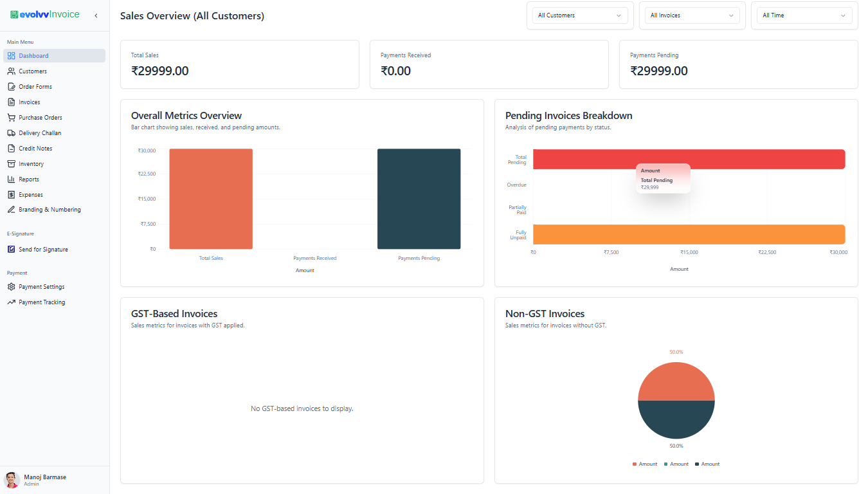Click the Sales Overview (All Customers) title
Image resolution: width=868 pixels, height=494 pixels.
click(x=192, y=16)
